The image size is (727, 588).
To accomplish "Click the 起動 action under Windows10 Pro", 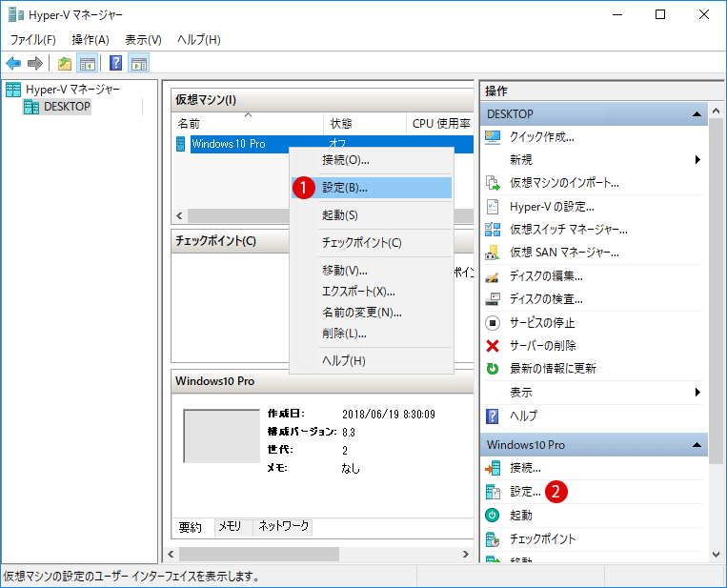I will tap(520, 516).
